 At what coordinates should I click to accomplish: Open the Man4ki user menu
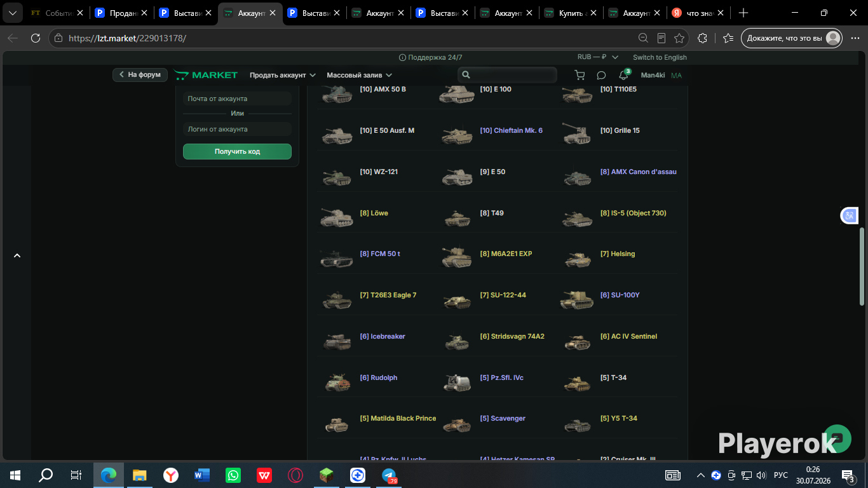coord(653,75)
